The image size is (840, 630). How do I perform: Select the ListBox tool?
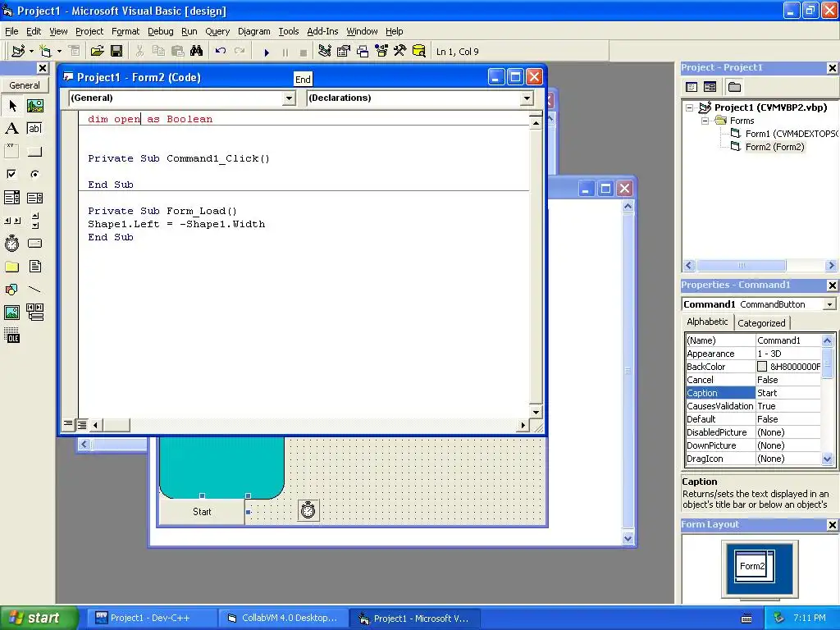click(x=35, y=198)
